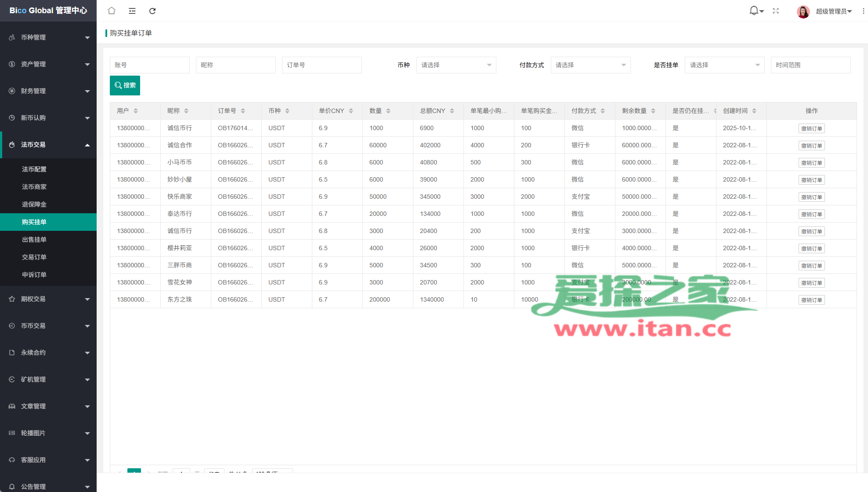Open the vertical more-options icon

pyautogui.click(x=863, y=11)
